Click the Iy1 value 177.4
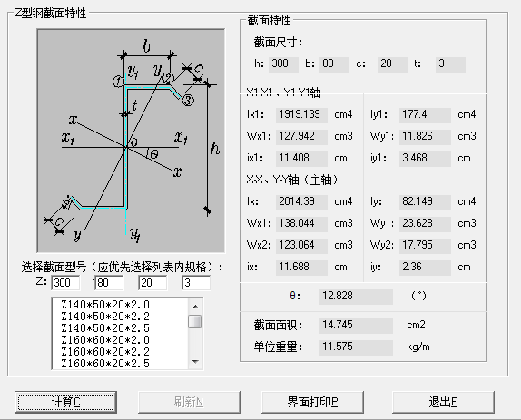 coord(425,114)
